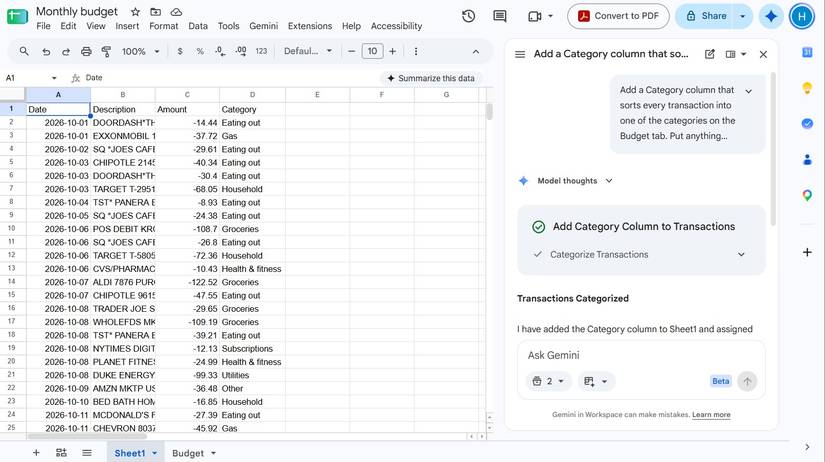Click the Gemini sparkle button
The width and height of the screenshot is (825, 462).
tap(771, 16)
